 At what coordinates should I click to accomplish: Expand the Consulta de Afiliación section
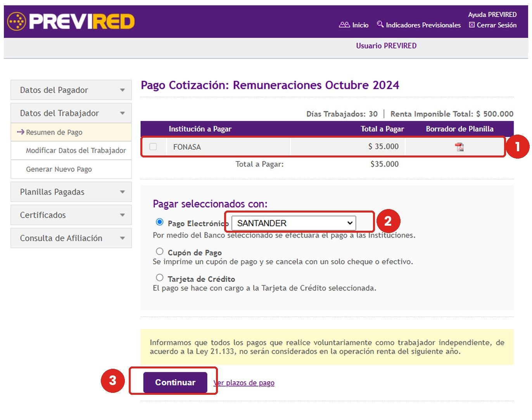pyautogui.click(x=71, y=238)
